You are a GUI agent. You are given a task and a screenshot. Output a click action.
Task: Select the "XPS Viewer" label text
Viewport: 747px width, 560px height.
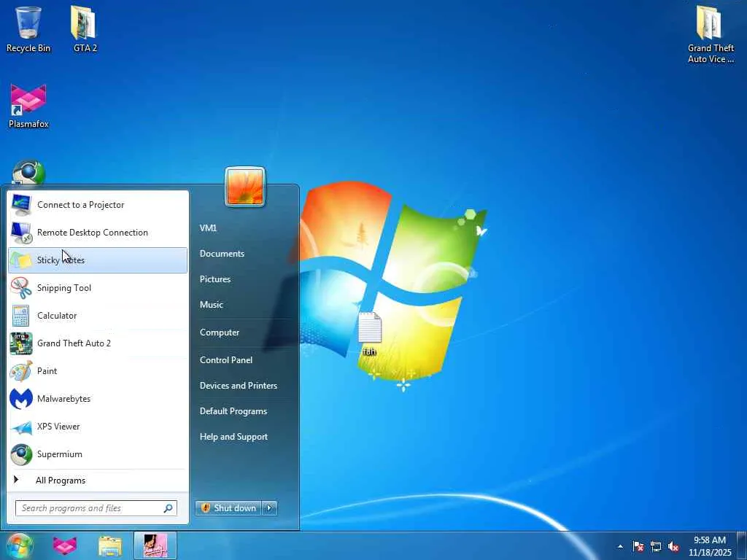point(58,427)
